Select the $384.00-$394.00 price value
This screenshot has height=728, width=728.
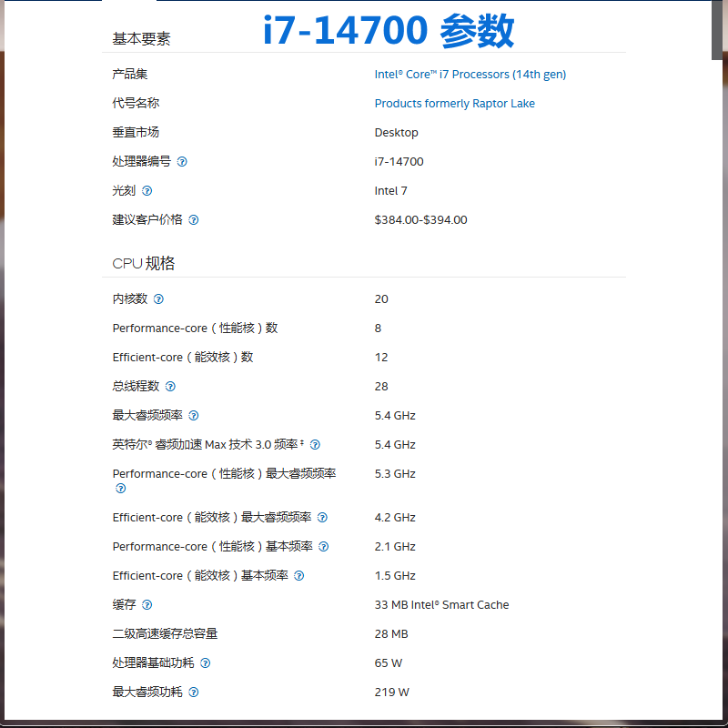420,220
